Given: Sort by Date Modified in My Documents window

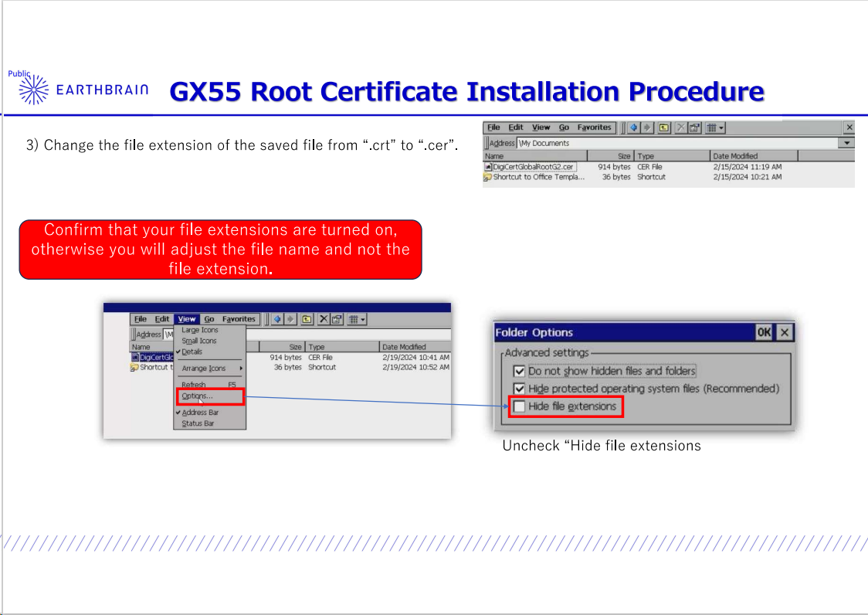Looking at the screenshot, I should tap(754, 156).
